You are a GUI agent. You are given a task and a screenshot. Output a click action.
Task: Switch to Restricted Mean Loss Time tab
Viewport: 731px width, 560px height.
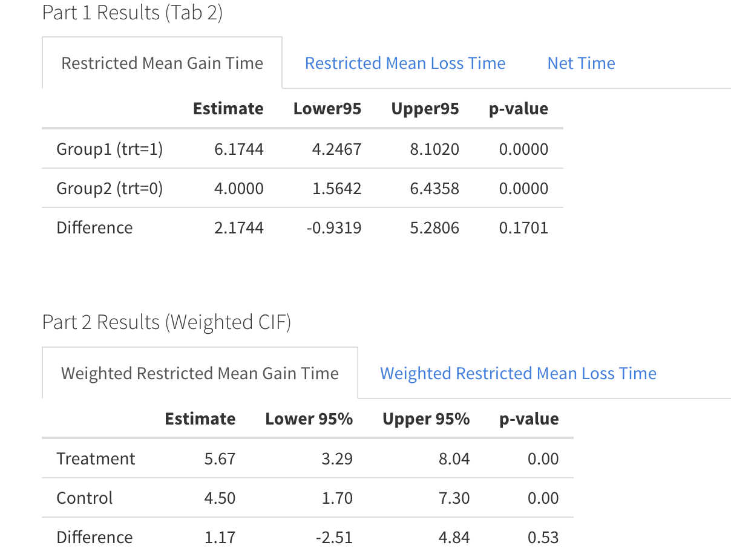(405, 63)
